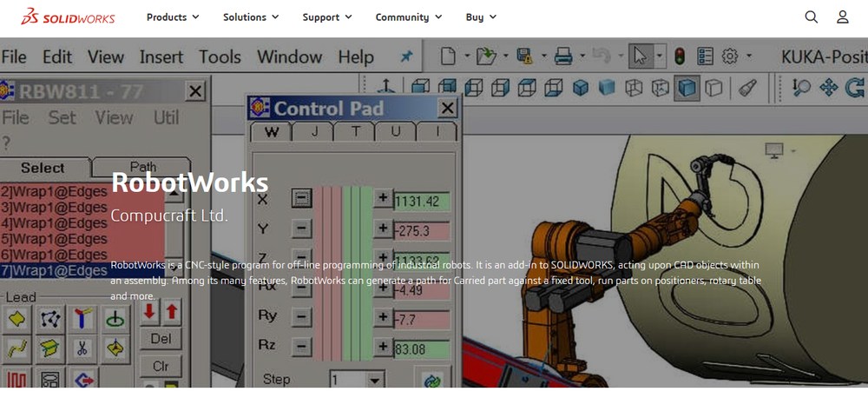Screen dimensions: 868x398
Task: Expand the Products navigation menu
Action: (173, 17)
